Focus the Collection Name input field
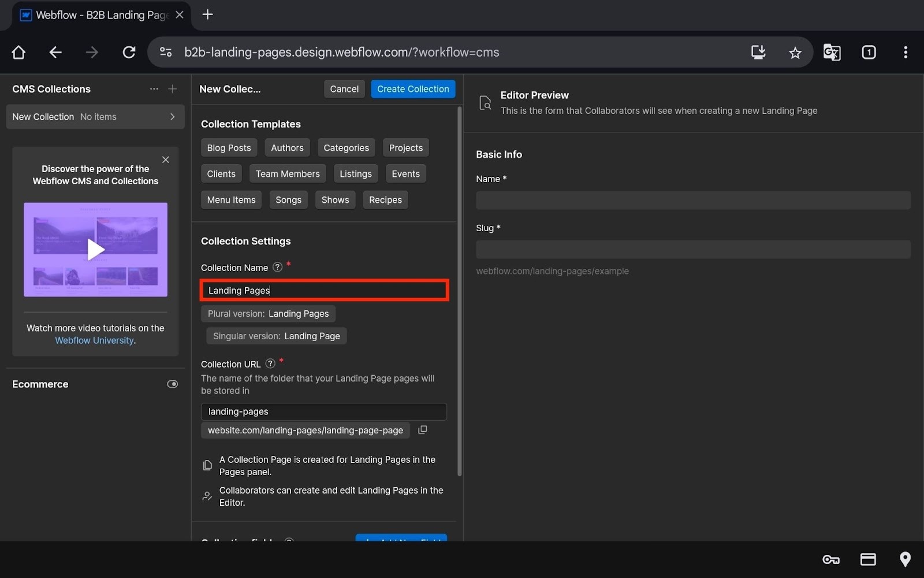Image resolution: width=924 pixels, height=578 pixels. pos(324,290)
